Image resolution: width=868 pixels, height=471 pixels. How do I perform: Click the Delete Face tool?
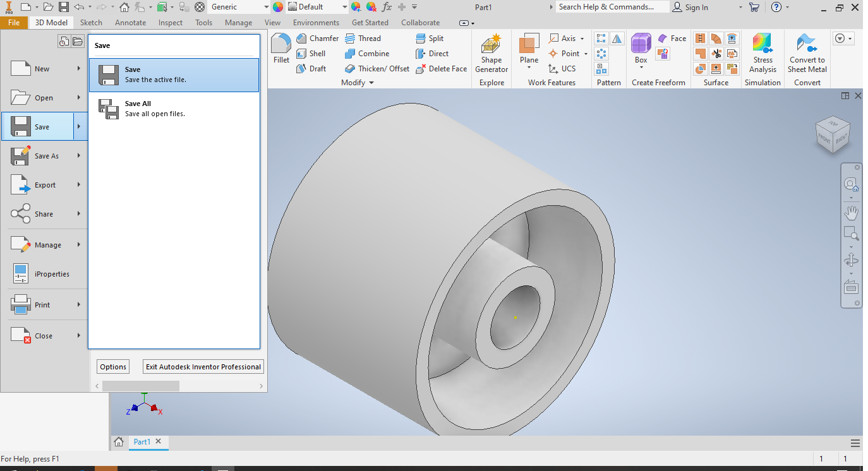pyautogui.click(x=441, y=69)
